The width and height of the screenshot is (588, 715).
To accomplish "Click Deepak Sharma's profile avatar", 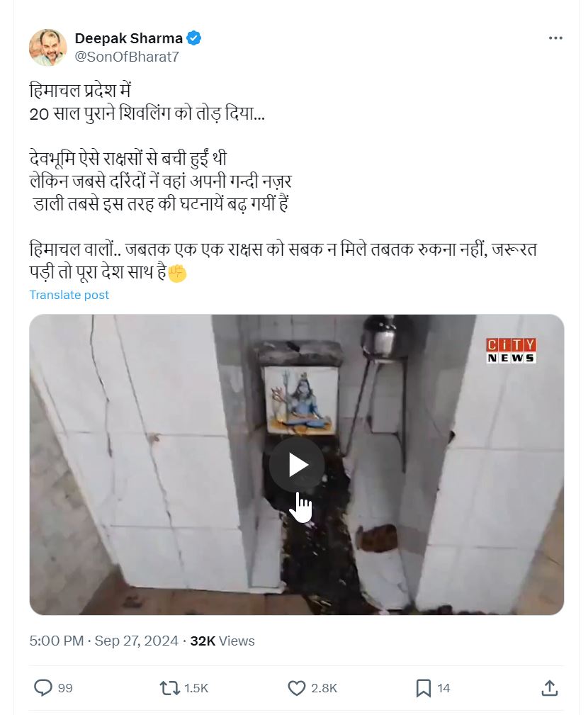I will (48, 47).
